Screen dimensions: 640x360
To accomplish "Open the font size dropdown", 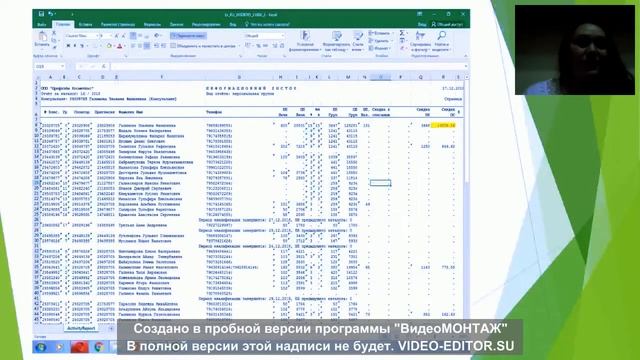I will coord(111,36).
